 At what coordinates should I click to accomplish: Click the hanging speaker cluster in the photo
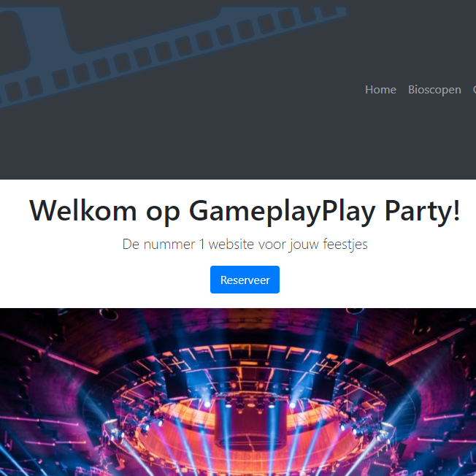[250, 423]
